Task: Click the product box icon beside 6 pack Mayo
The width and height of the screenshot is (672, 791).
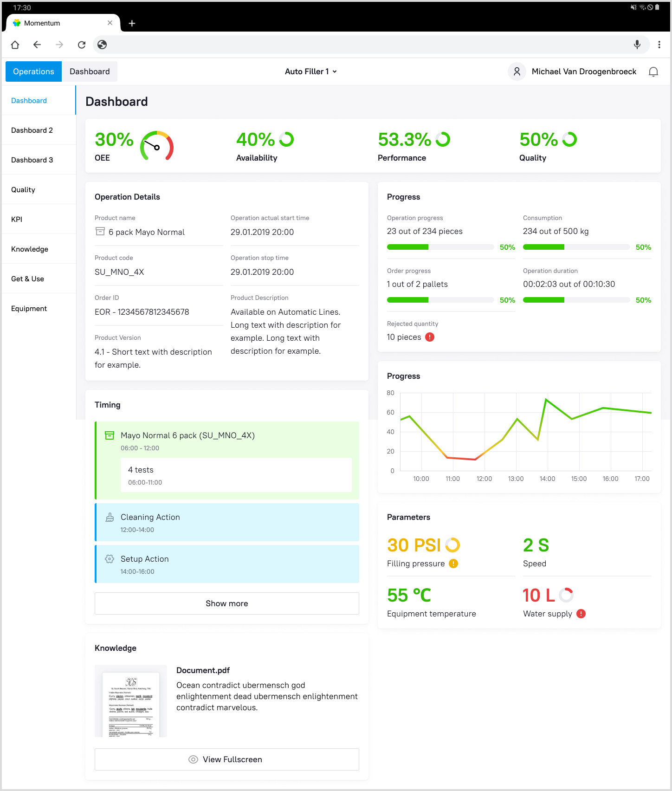Action: coord(100,231)
